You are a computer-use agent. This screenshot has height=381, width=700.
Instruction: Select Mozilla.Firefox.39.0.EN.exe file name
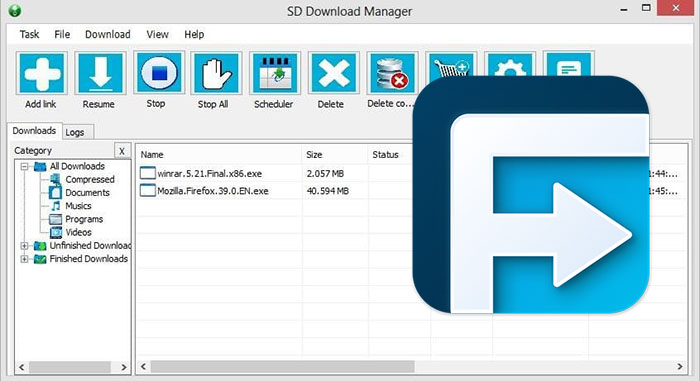tap(213, 191)
